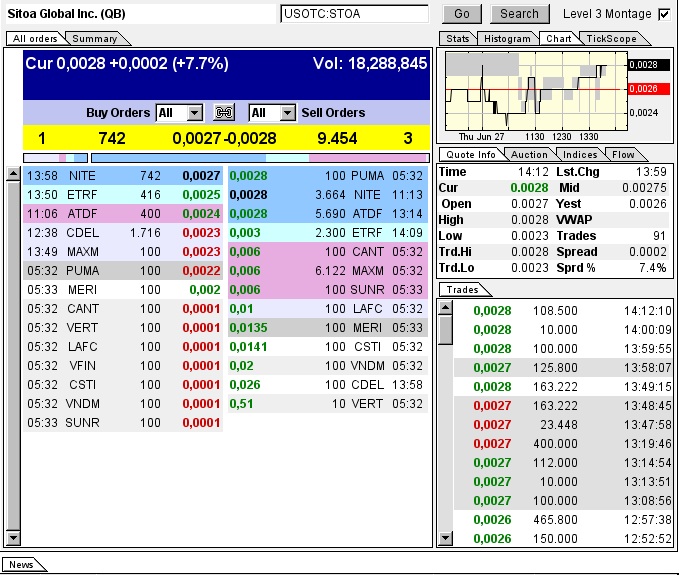Select the MAXM sell order 6.122 shares

tap(328, 271)
